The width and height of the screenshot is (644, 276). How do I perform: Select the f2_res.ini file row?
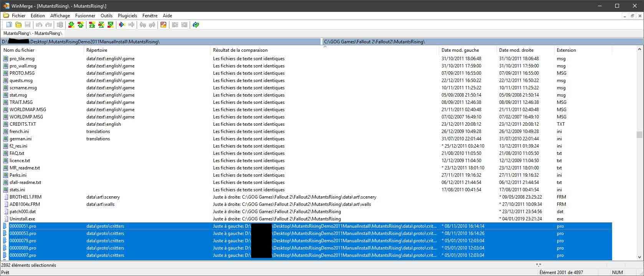(307, 146)
